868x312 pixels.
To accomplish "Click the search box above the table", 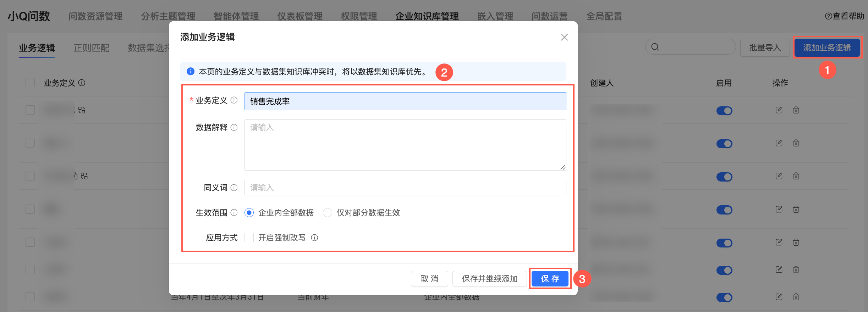I will point(690,47).
